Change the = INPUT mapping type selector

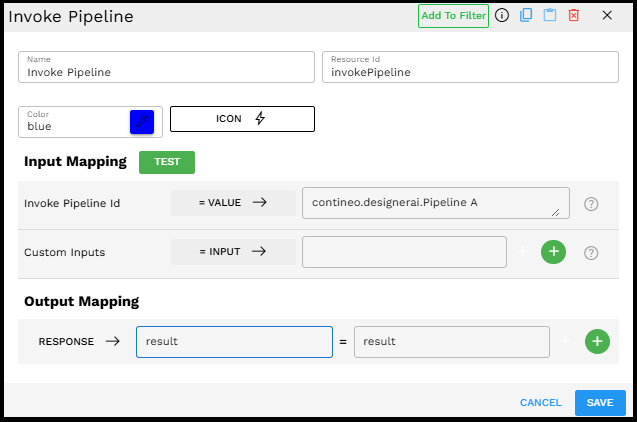coord(233,252)
